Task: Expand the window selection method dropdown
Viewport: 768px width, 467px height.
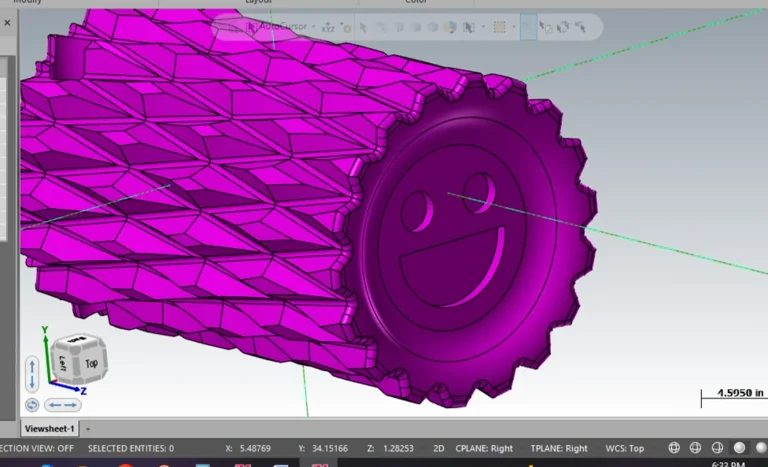Action: 512,27
